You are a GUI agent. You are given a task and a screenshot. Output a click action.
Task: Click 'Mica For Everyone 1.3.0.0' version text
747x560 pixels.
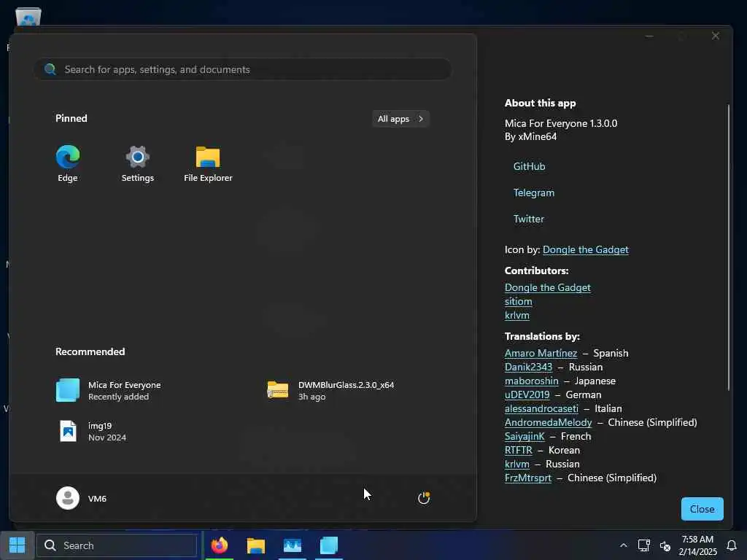coord(561,123)
